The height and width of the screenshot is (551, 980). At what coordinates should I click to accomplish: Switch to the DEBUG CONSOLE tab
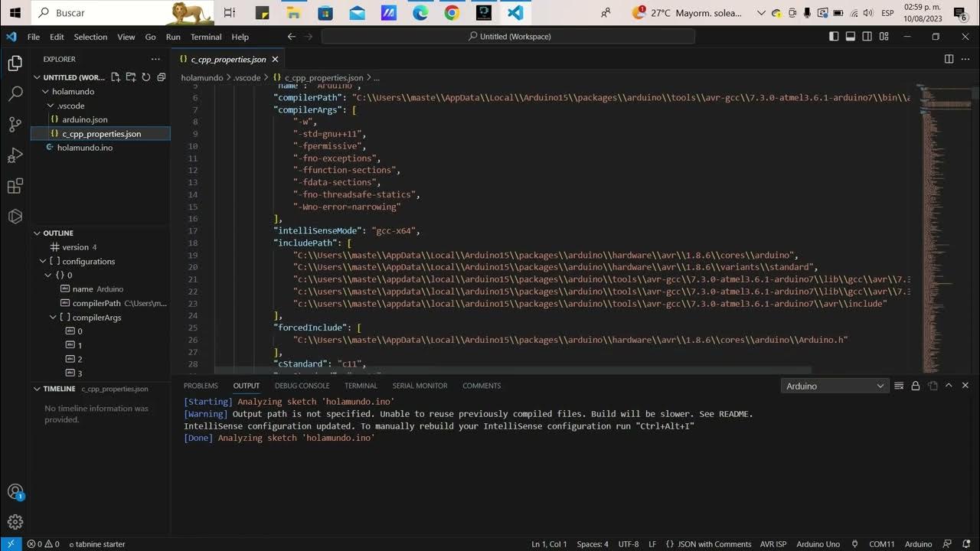[302, 386]
